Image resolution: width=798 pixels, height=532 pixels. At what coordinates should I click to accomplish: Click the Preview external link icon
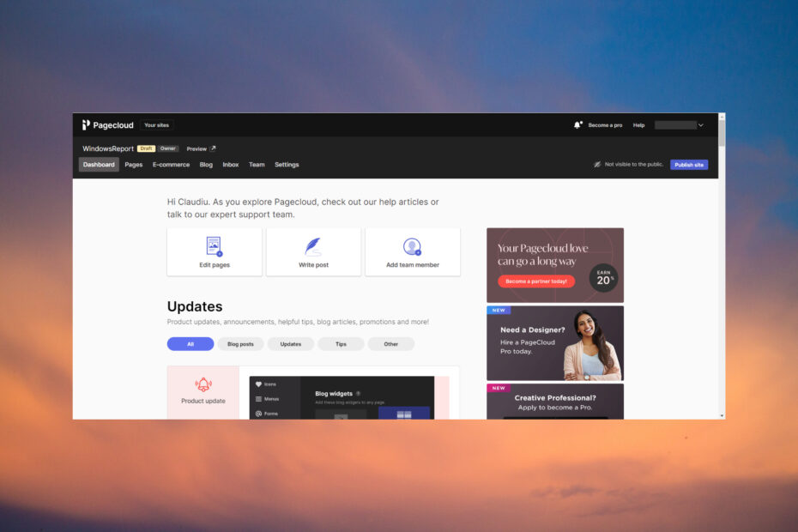click(214, 148)
